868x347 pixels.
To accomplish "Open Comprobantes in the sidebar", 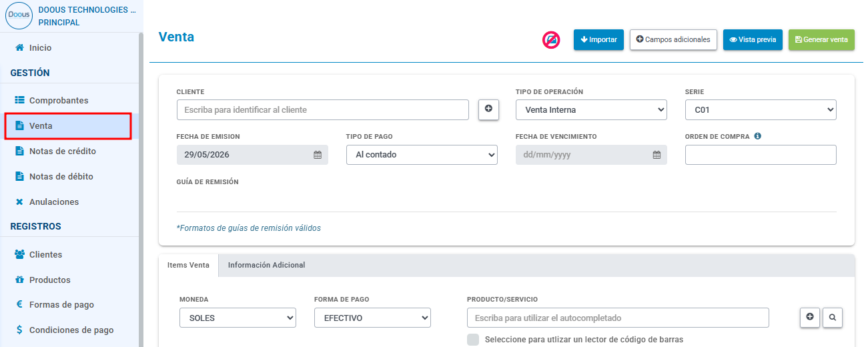I will pyautogui.click(x=69, y=100).
